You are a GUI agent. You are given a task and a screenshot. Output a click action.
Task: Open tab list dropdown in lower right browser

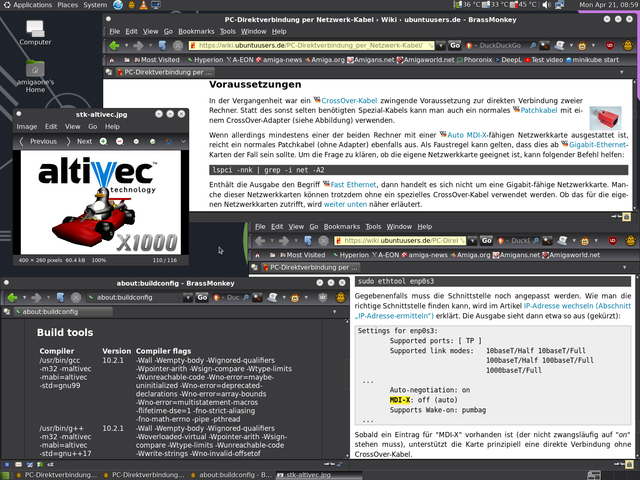point(624,267)
